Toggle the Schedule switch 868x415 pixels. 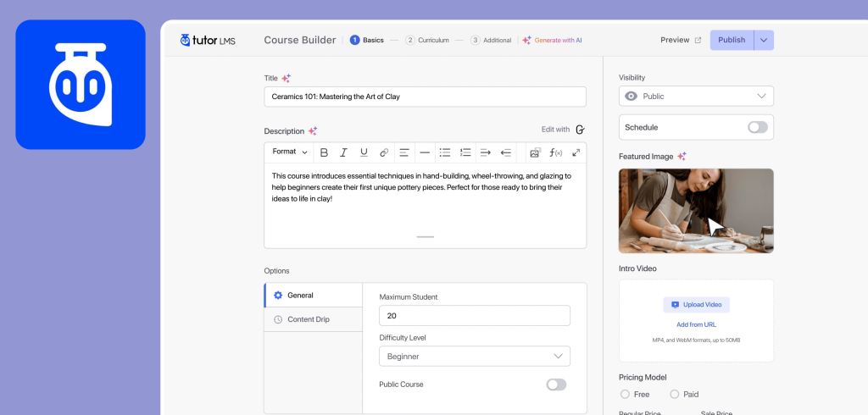pyautogui.click(x=757, y=127)
